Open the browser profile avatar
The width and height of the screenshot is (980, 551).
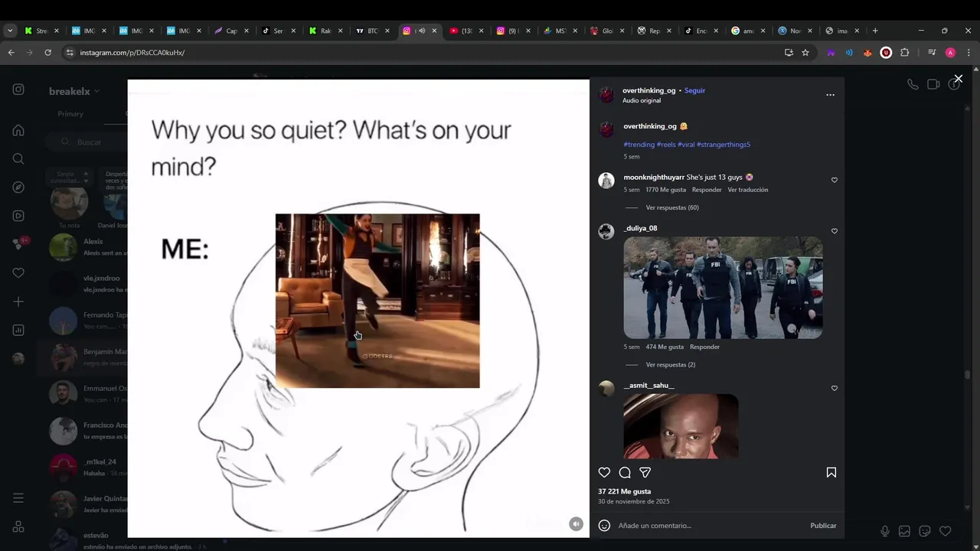click(x=950, y=53)
